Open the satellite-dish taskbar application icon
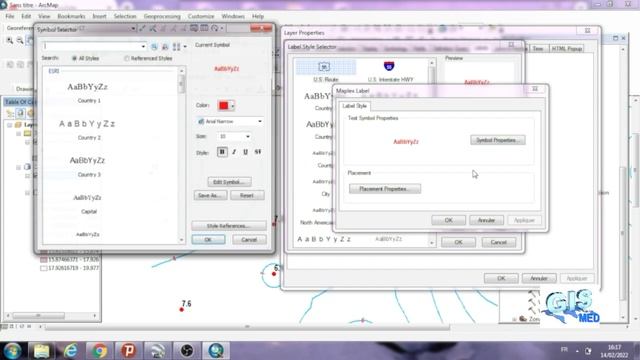The width and height of the screenshot is (640, 360). [x=157, y=351]
